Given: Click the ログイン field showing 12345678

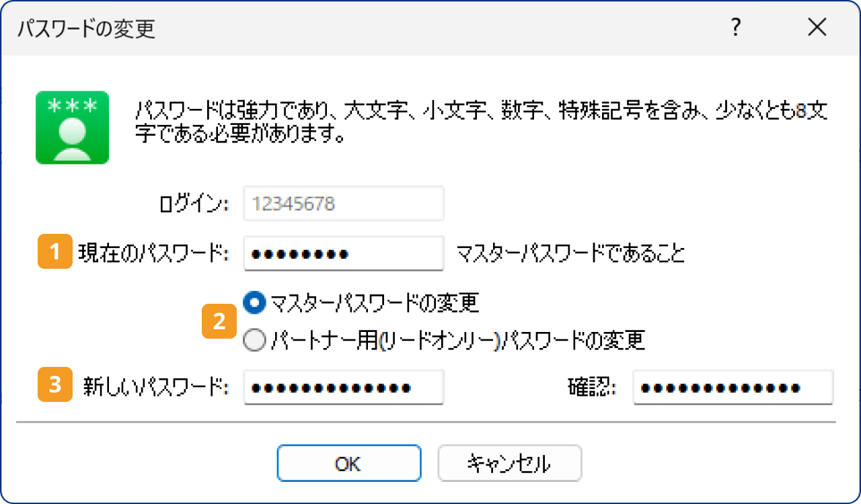Looking at the screenshot, I should [343, 204].
